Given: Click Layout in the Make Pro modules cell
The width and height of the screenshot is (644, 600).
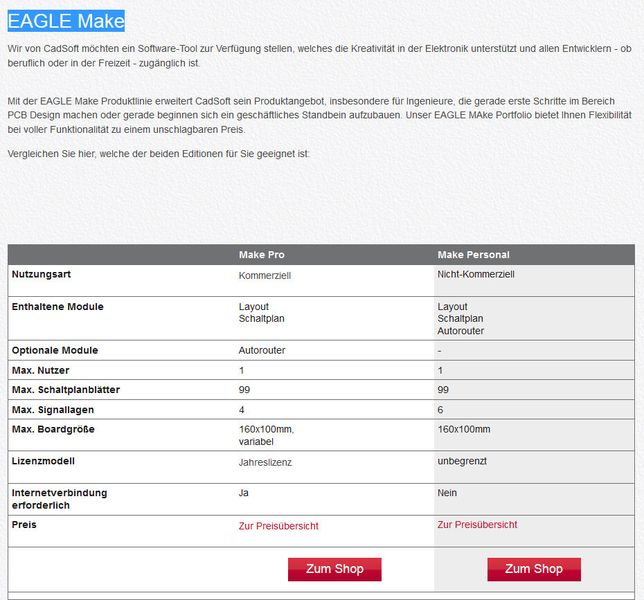Looking at the screenshot, I should pos(253,306).
